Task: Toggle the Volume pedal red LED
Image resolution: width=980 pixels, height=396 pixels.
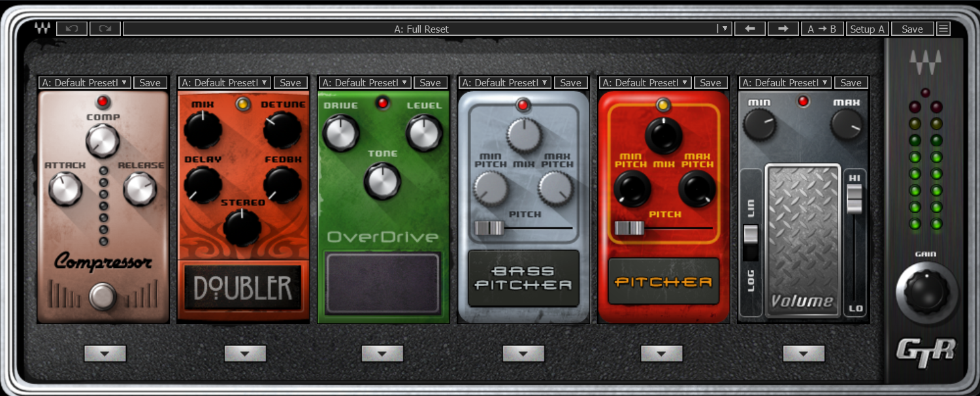Action: [x=804, y=101]
